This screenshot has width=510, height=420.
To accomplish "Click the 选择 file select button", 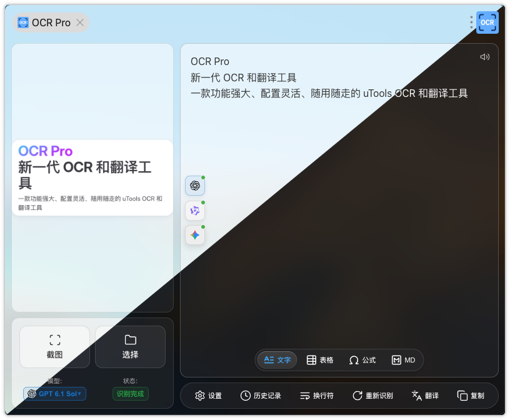I will [130, 347].
